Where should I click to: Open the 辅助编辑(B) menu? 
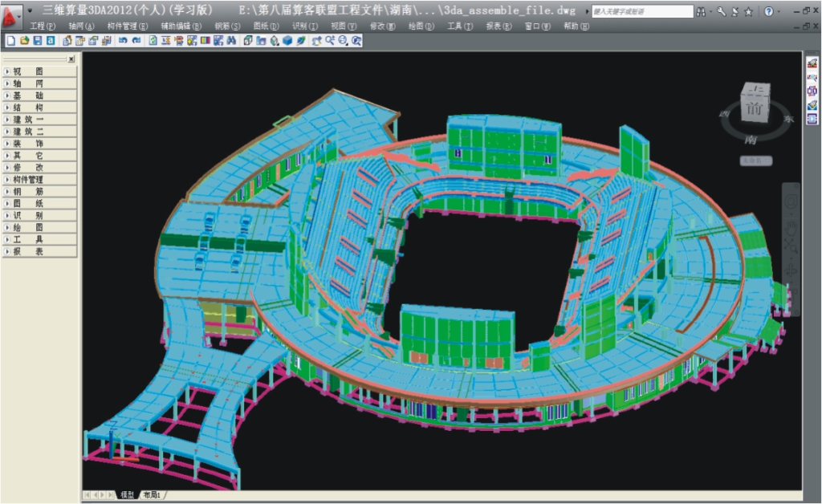(181, 26)
